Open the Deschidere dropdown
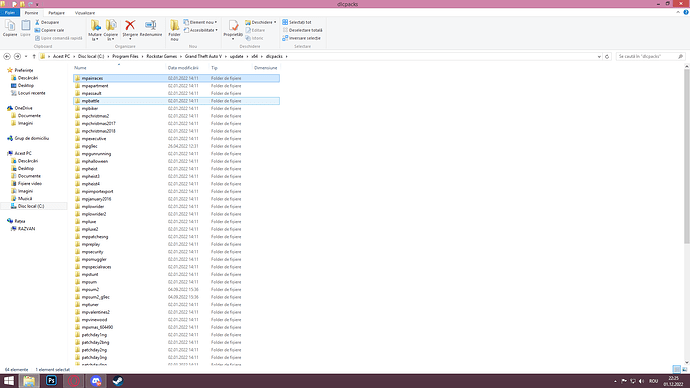Viewport: 690px width, 388px height. pos(261,22)
